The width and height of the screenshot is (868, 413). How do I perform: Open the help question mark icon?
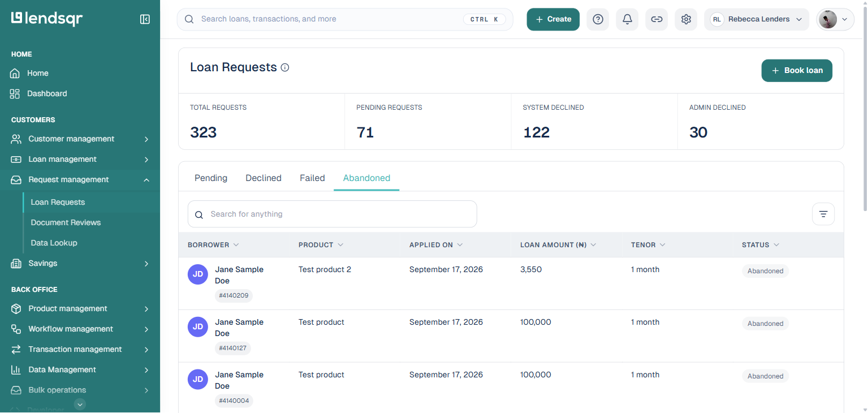[598, 19]
